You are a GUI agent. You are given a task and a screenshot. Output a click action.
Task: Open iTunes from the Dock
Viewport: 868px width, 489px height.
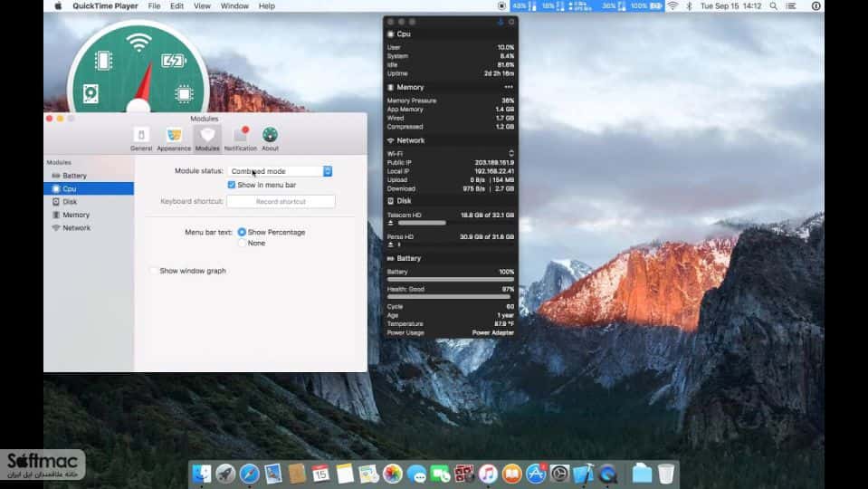pyautogui.click(x=488, y=474)
